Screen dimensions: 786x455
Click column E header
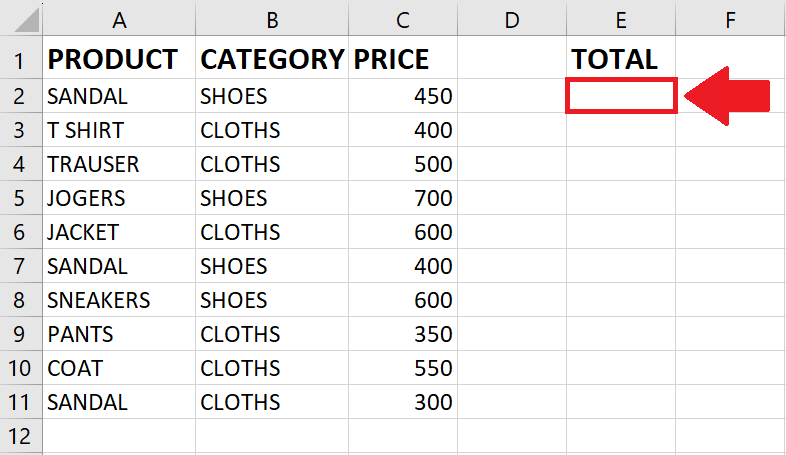click(621, 19)
